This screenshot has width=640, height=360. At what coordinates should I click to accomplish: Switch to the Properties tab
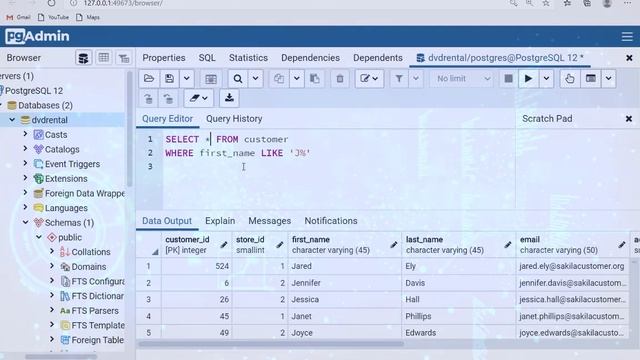164,58
